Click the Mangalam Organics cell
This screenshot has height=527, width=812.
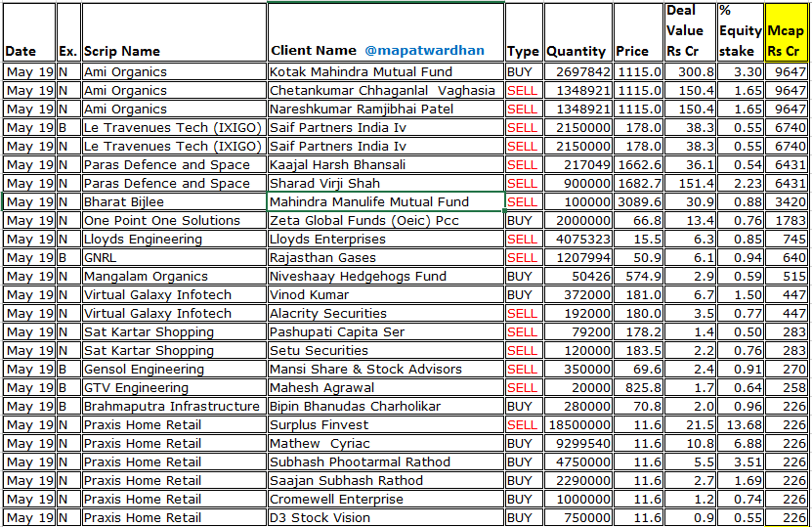pos(174,276)
